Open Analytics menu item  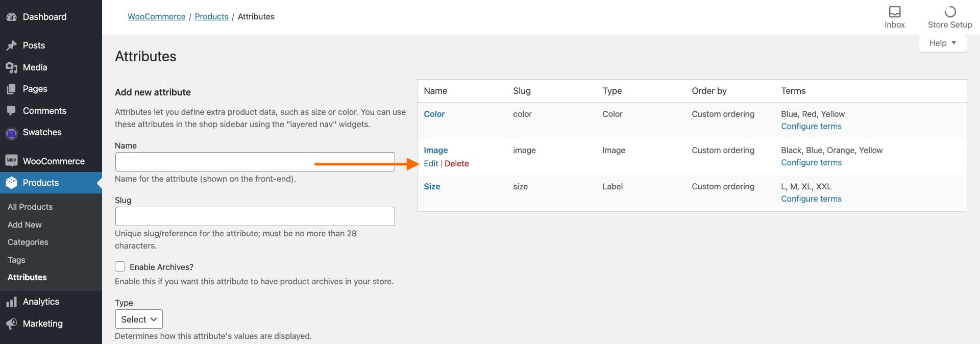pos(41,302)
